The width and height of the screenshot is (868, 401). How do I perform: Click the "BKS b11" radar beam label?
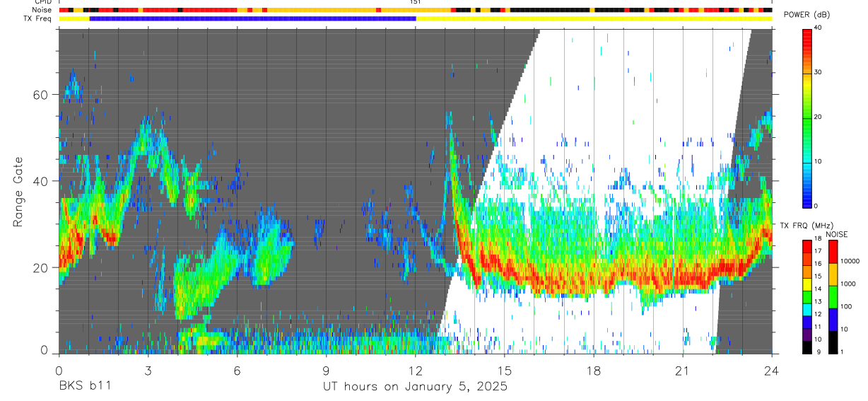click(85, 387)
